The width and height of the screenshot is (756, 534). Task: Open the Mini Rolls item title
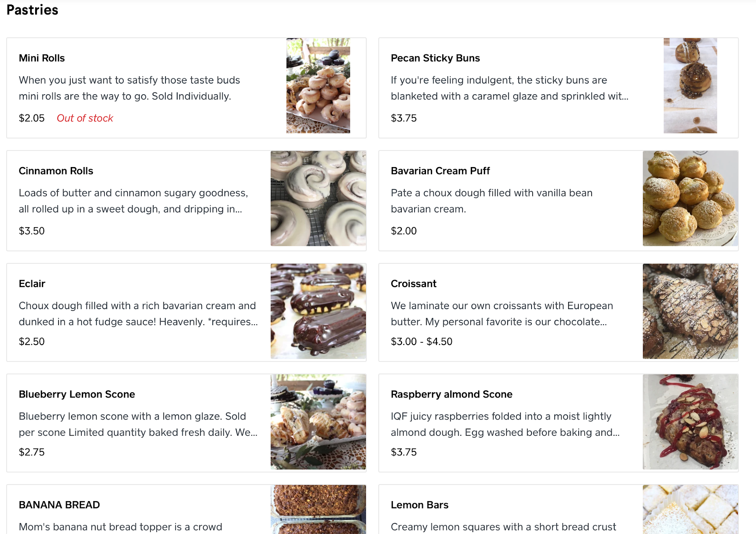(x=42, y=58)
